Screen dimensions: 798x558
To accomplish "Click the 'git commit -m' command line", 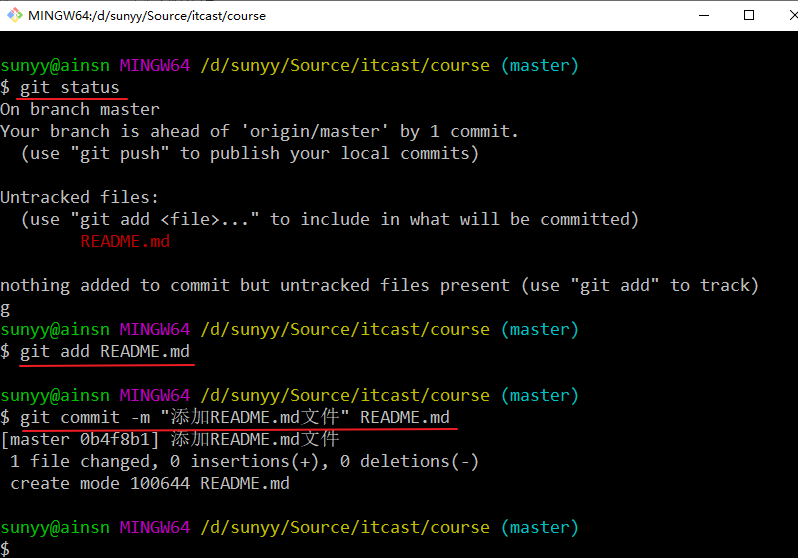I will [x=235, y=418].
